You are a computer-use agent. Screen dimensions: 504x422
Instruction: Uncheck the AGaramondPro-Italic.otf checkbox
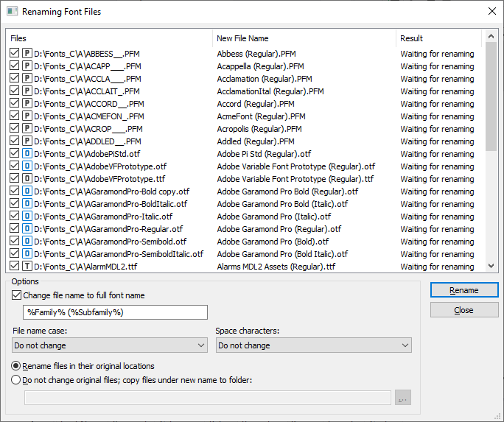14,216
